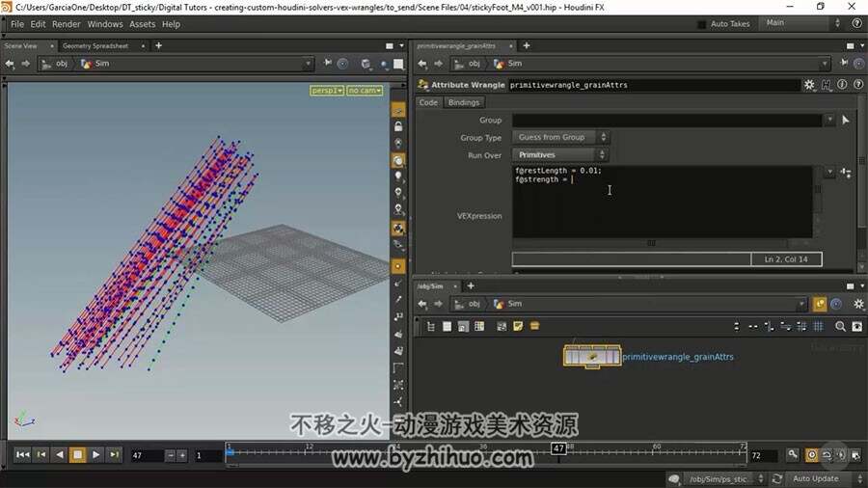Add a new pane tab in the parameter pane
The width and height of the screenshot is (868, 488).
click(x=527, y=46)
